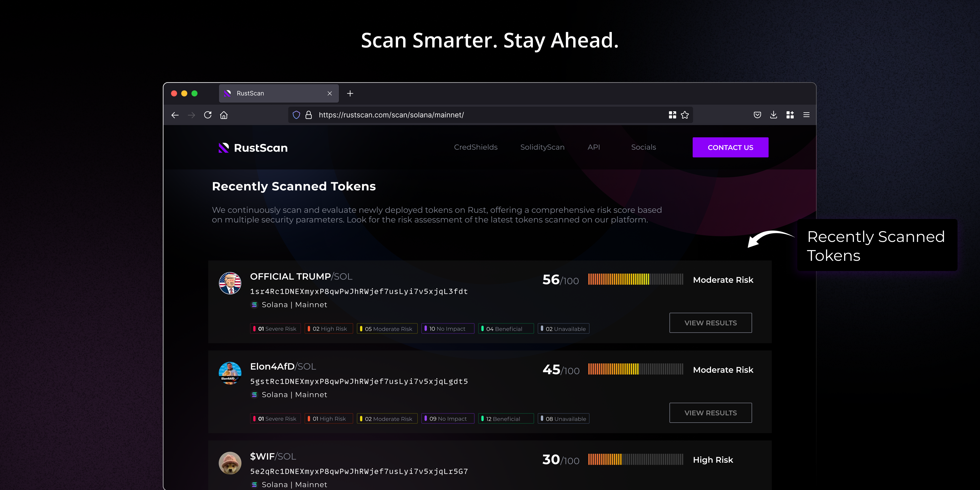
Task: Click OFFICIAL TRUMP address 1sr4Rc1DNEX...
Action: [359, 291]
